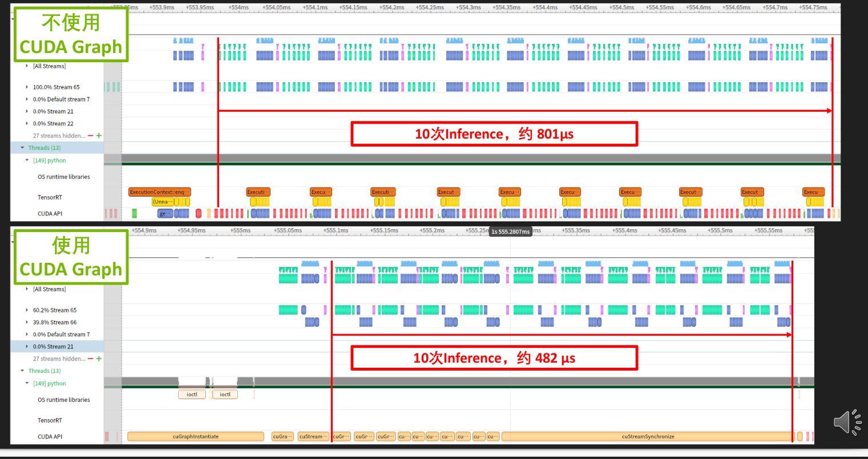Select the highlighted 0.0% Stream 21 row
The height and width of the screenshot is (459, 868).
(53, 347)
